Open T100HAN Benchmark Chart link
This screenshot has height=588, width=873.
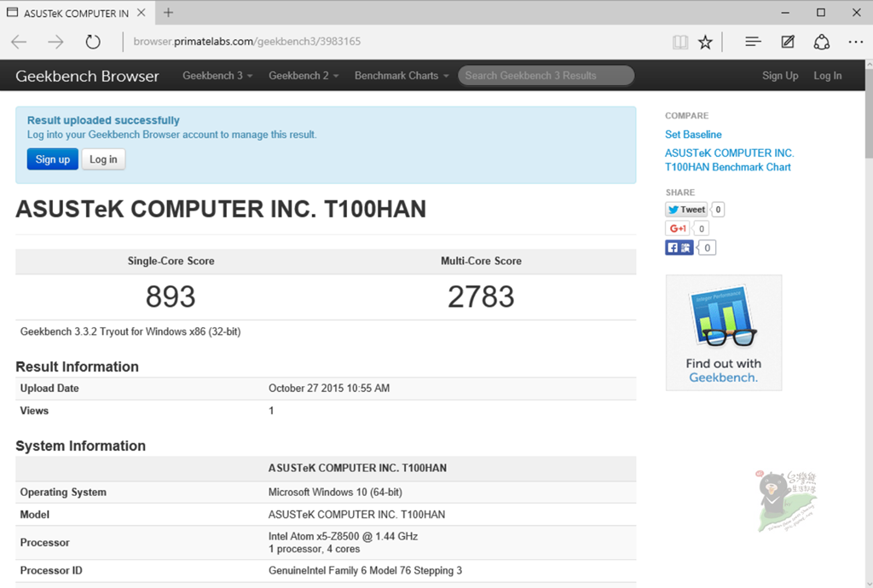pyautogui.click(x=730, y=160)
